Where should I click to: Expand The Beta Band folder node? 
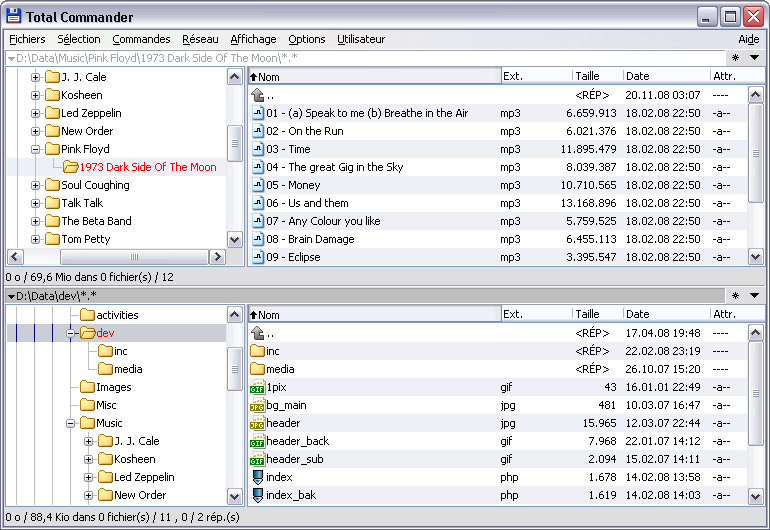(35, 221)
